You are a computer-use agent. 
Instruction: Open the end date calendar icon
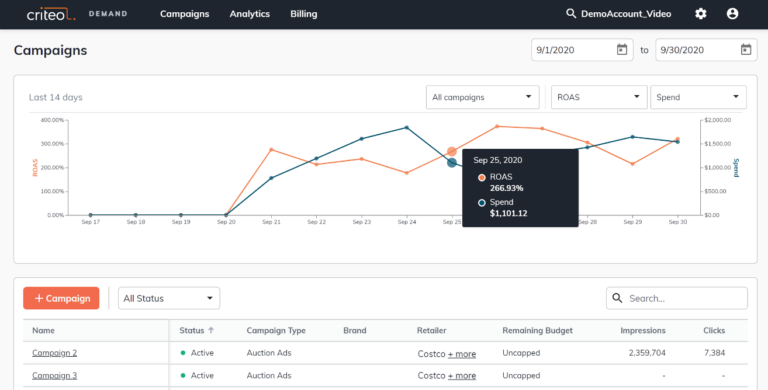pyautogui.click(x=745, y=49)
